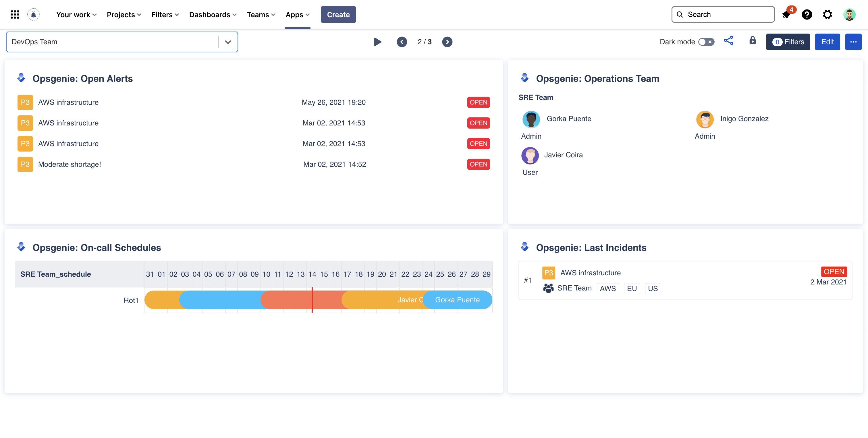Click the 2 Mar 2021 incident date
The height and width of the screenshot is (438, 868).
[x=828, y=282]
